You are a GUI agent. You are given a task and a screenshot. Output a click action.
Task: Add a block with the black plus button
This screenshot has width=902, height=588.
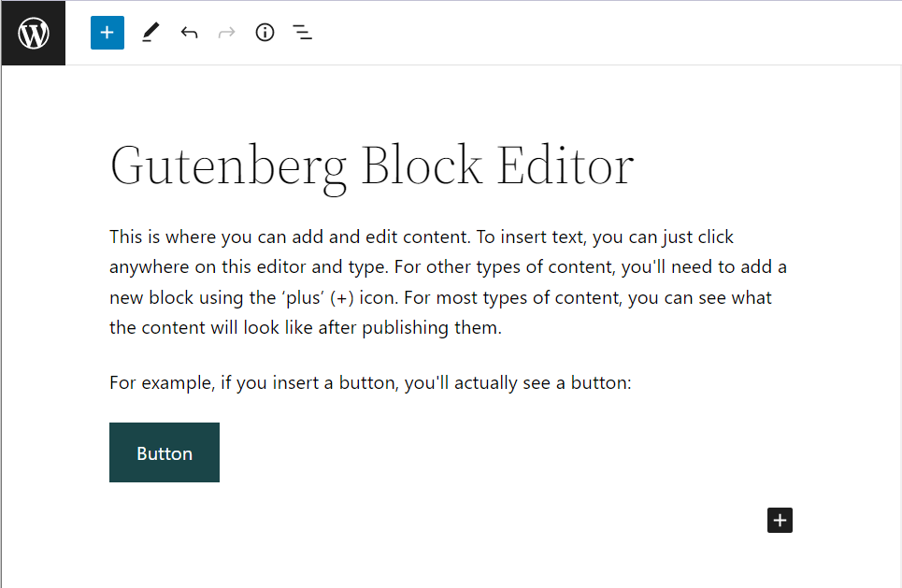pyautogui.click(x=780, y=520)
